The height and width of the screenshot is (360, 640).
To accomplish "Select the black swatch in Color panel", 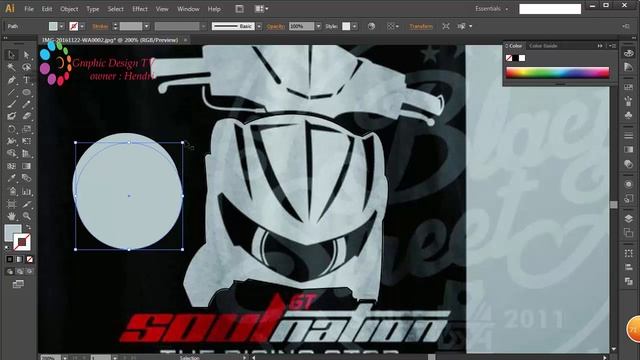I will 515,58.
